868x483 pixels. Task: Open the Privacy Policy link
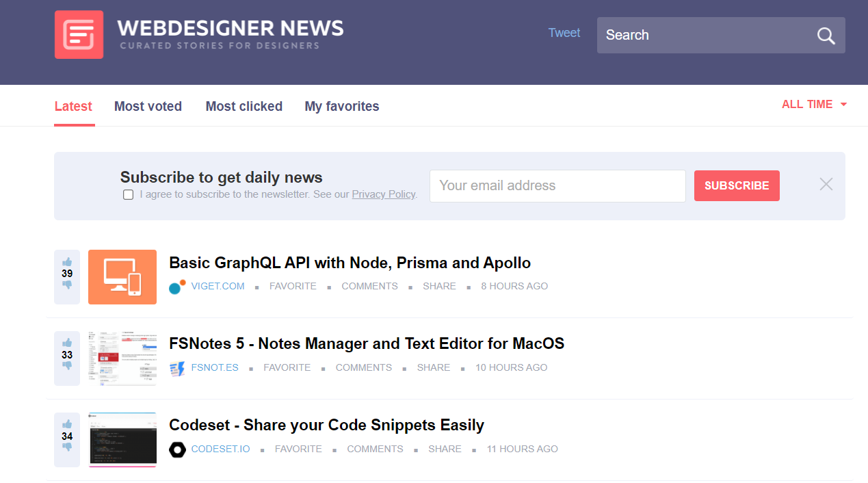click(384, 194)
